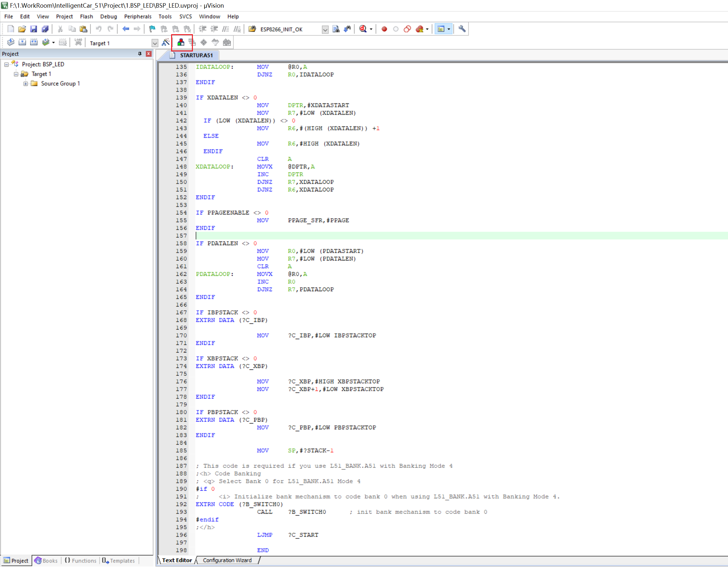The width and height of the screenshot is (728, 567).
Task: Click line number 158 in gutter
Action: [x=181, y=244]
